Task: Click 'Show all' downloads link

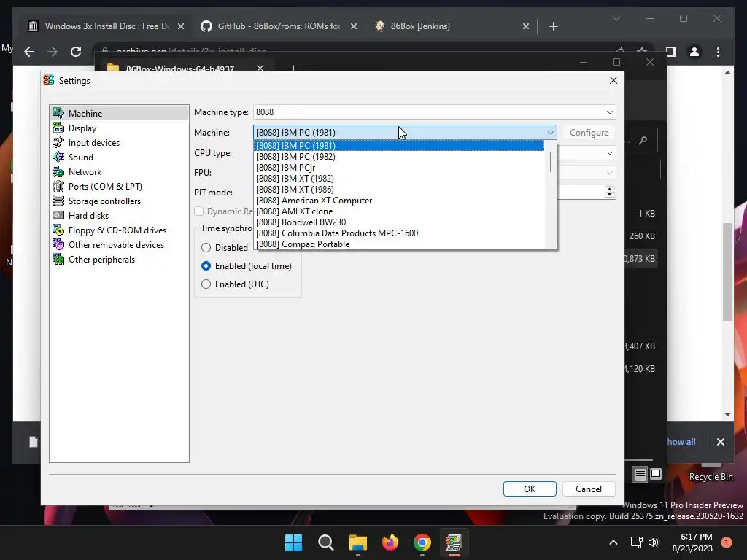Action: [x=681, y=442]
